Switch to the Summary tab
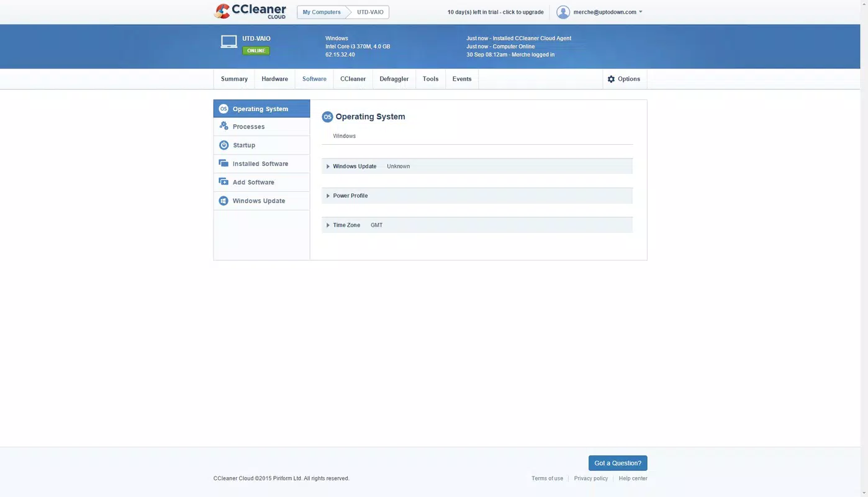868x497 pixels. 234,79
